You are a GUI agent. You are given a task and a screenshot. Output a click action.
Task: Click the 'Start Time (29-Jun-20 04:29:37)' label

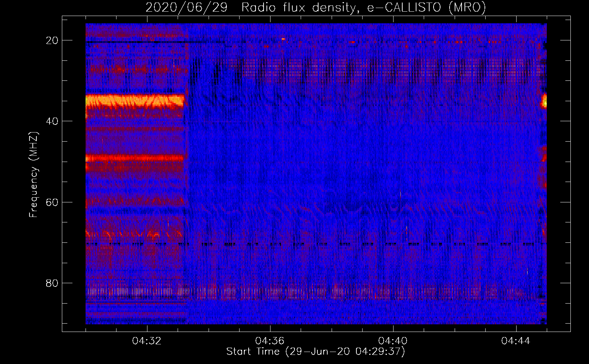click(316, 352)
